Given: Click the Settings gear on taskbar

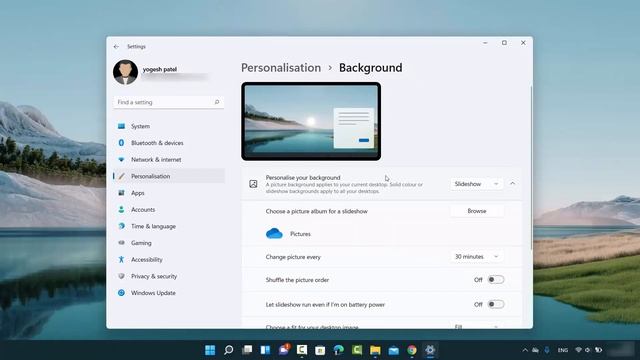Looking at the screenshot, I should (430, 350).
